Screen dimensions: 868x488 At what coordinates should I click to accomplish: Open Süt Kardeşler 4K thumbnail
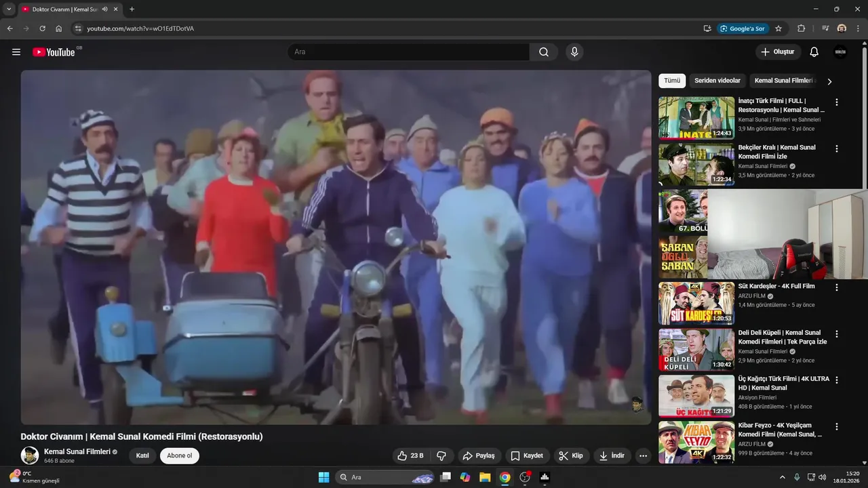pos(696,304)
